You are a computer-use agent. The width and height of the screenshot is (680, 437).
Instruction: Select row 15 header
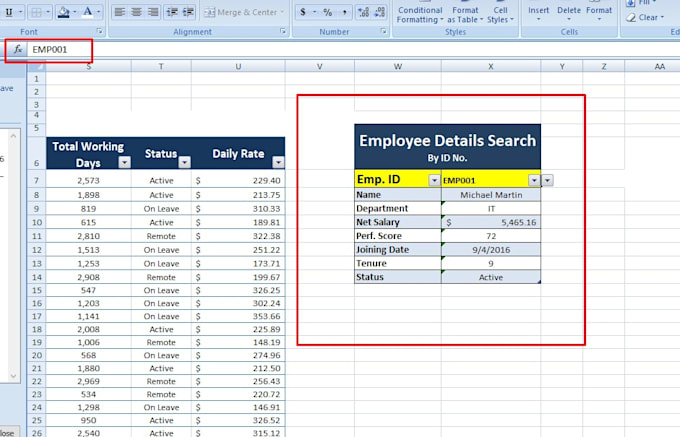(36, 290)
